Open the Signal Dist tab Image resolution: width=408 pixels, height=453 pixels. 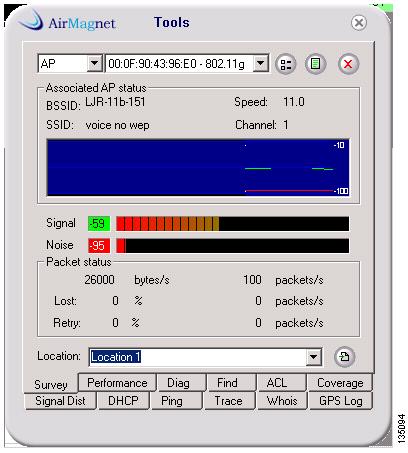click(x=60, y=401)
